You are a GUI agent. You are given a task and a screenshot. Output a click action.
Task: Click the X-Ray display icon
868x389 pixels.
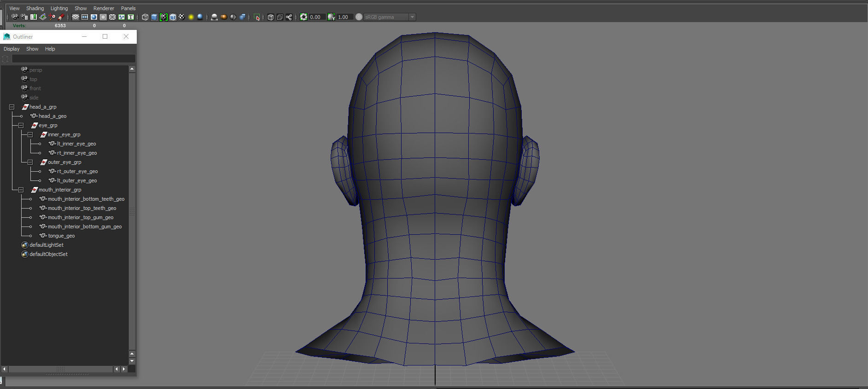pos(271,17)
